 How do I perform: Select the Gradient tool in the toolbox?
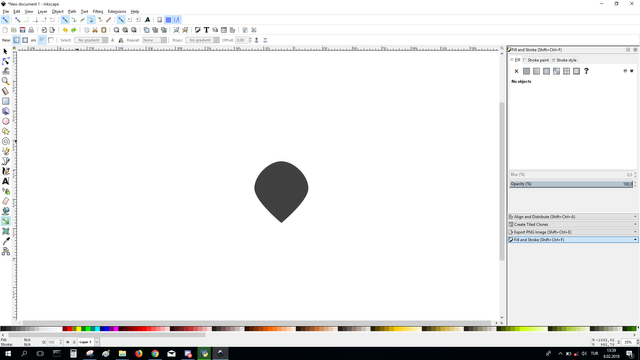click(5, 221)
